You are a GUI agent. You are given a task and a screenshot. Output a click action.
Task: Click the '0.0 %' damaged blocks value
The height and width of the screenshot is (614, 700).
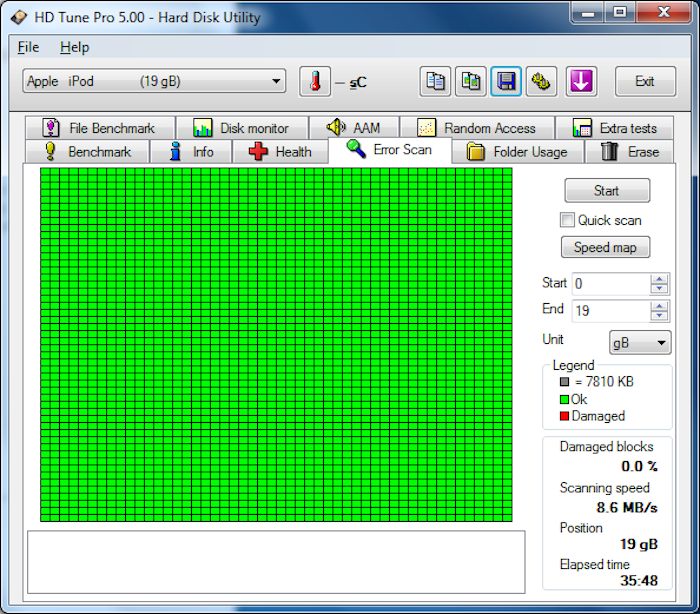639,466
